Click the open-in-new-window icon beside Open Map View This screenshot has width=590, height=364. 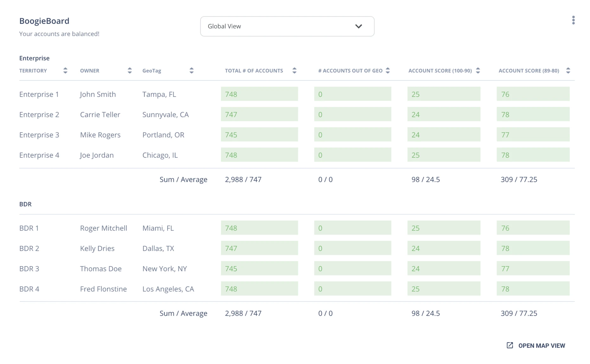tap(510, 345)
